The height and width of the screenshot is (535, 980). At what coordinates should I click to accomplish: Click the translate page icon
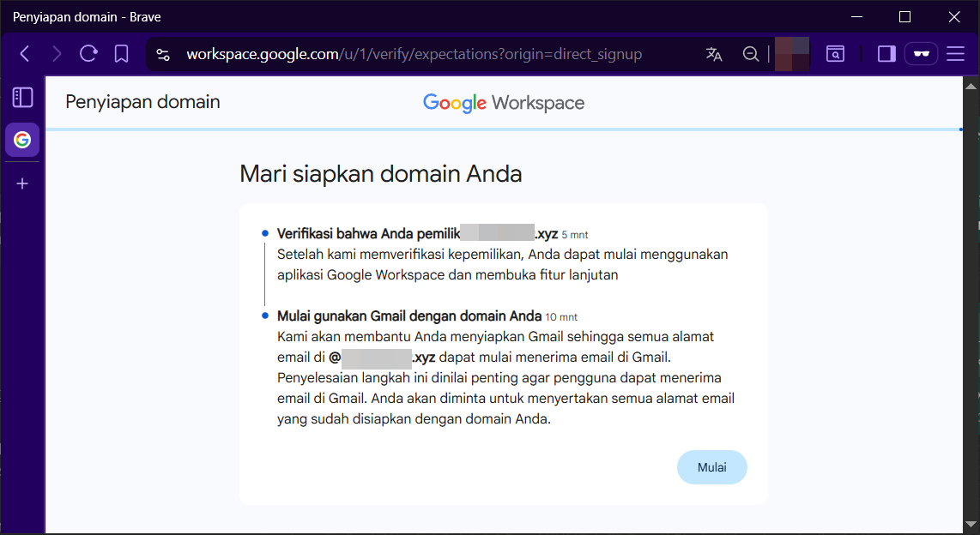pyautogui.click(x=714, y=54)
